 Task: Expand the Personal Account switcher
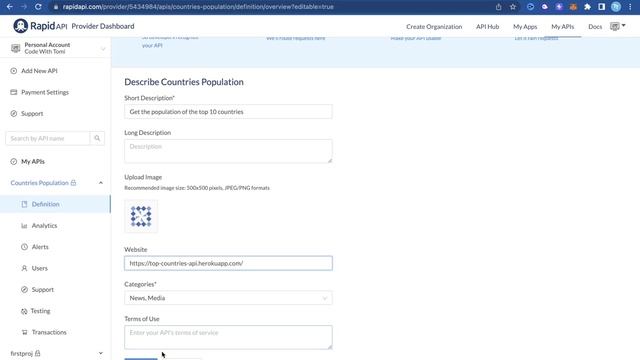pyautogui.click(x=103, y=49)
